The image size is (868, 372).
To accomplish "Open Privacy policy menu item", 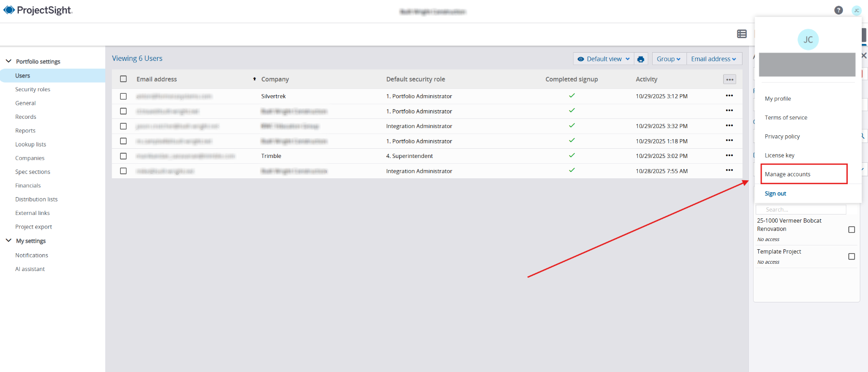I will pos(782,136).
